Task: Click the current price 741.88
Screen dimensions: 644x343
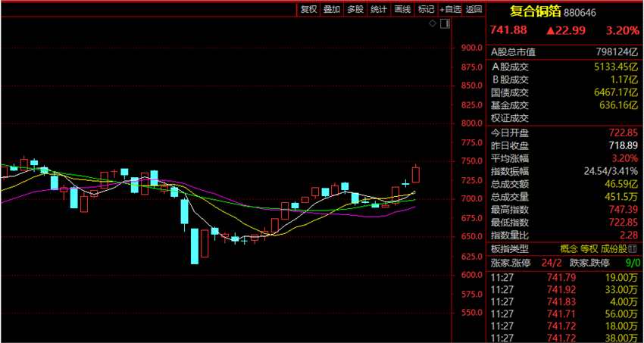Action: click(x=508, y=30)
